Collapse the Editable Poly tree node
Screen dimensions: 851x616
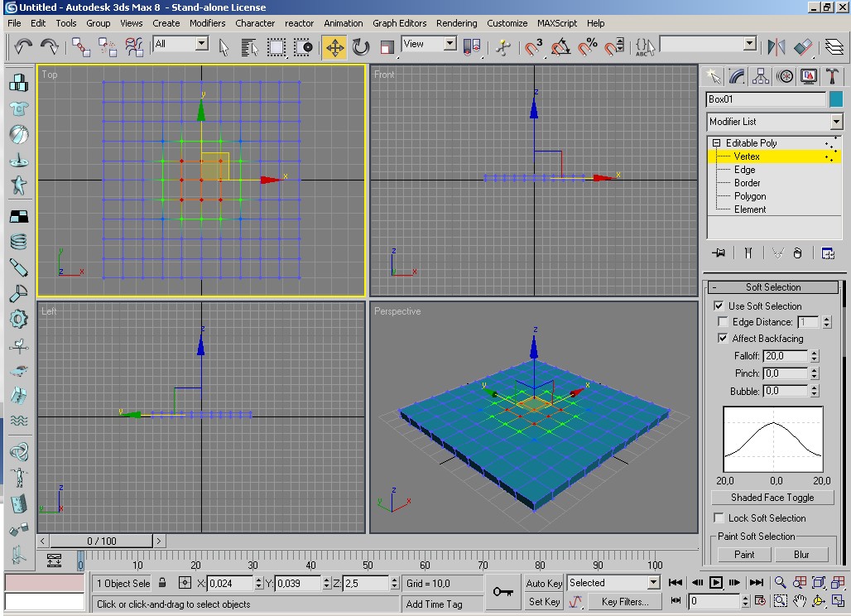(716, 142)
